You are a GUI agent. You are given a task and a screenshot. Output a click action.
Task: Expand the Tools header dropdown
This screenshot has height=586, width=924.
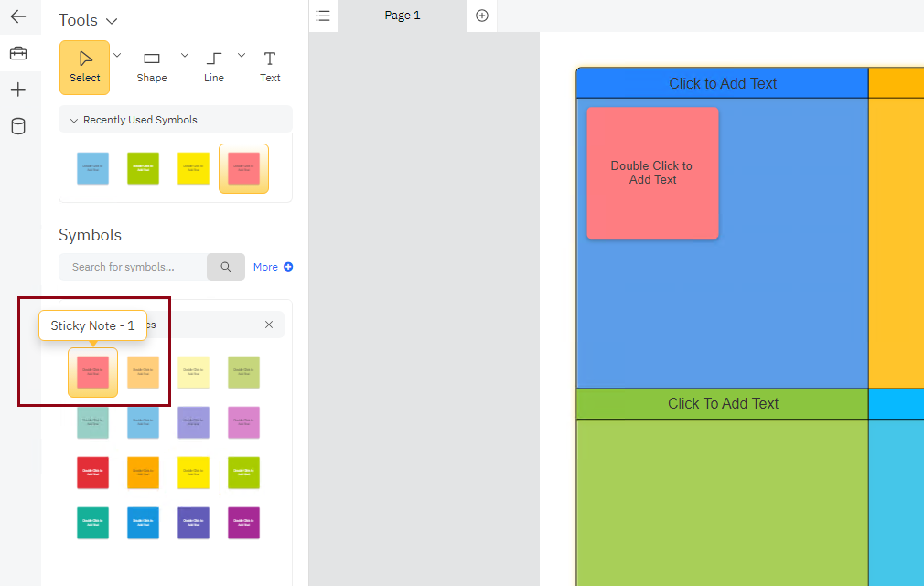coord(112,21)
